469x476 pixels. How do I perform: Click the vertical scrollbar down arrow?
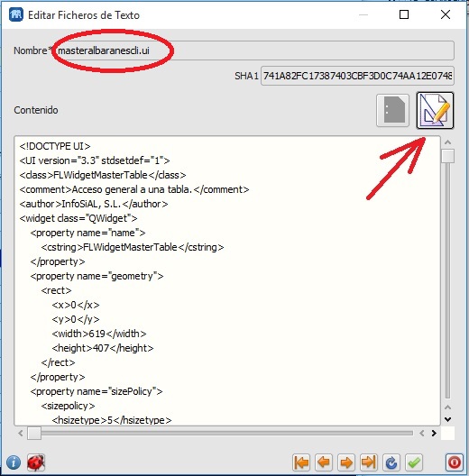coord(447,419)
